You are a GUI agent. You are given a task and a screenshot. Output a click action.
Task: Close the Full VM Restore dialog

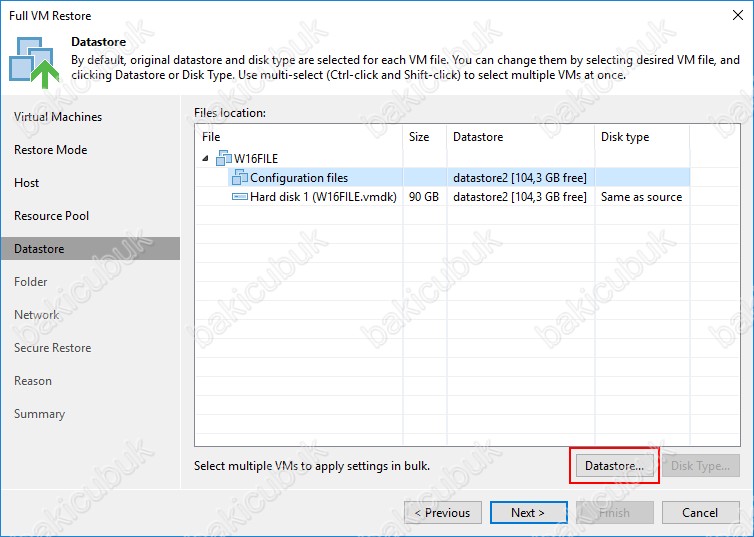coord(738,15)
